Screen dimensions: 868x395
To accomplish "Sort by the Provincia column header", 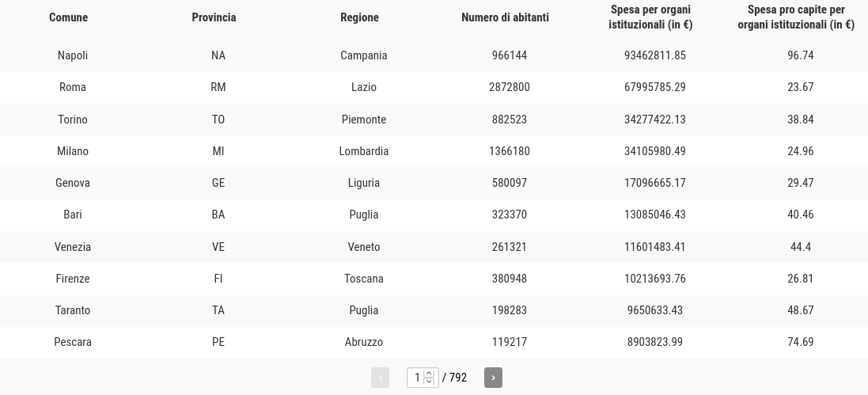I will click(214, 17).
